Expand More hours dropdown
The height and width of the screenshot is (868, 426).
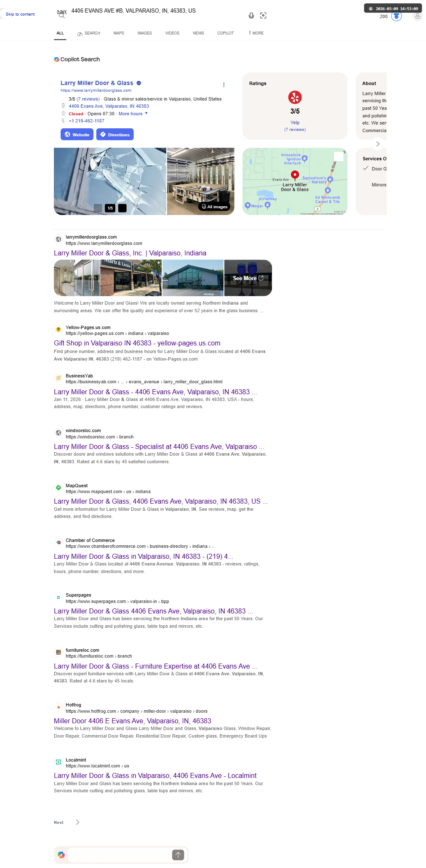click(x=133, y=114)
